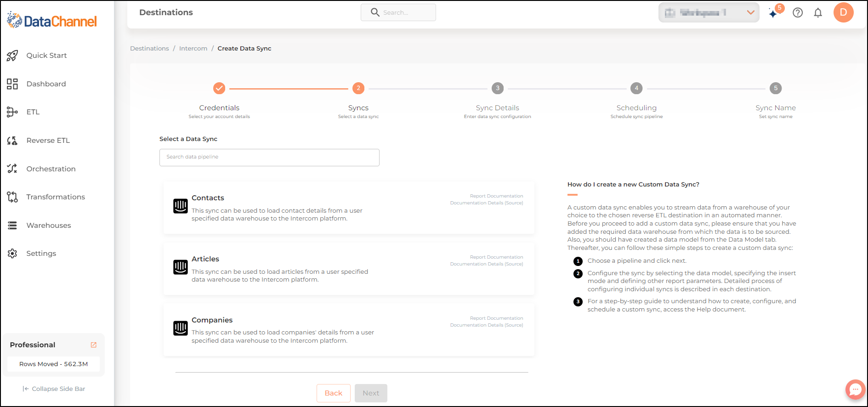The width and height of the screenshot is (868, 407).
Task: Open the Professional plan external link icon
Action: [x=94, y=345]
